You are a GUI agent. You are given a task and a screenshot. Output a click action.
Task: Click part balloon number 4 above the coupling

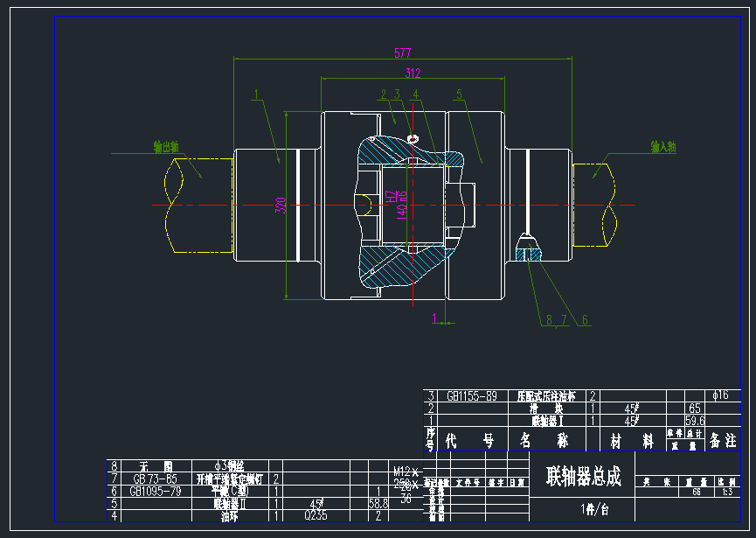point(416,94)
